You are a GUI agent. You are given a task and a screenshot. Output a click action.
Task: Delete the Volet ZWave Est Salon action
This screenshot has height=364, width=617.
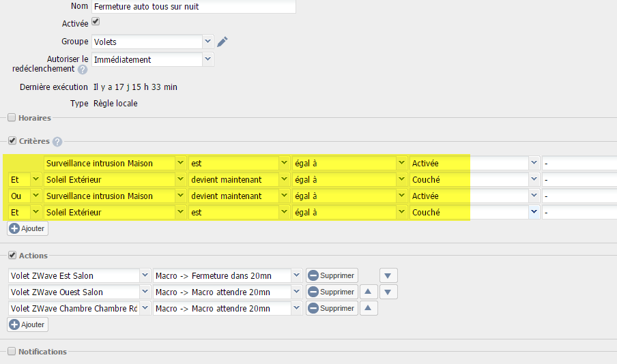[332, 276]
